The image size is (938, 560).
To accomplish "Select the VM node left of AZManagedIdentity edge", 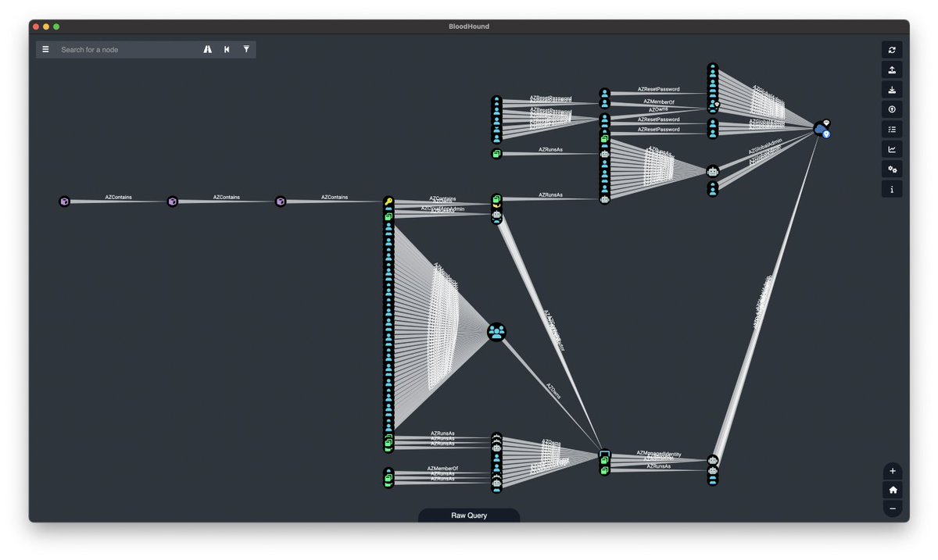I will 604,454.
